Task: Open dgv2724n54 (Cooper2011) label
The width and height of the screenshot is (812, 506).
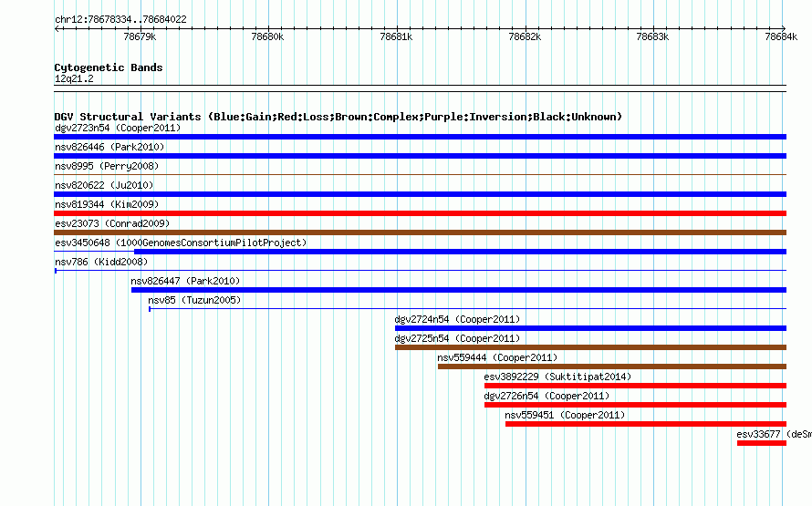Action: click(x=457, y=319)
